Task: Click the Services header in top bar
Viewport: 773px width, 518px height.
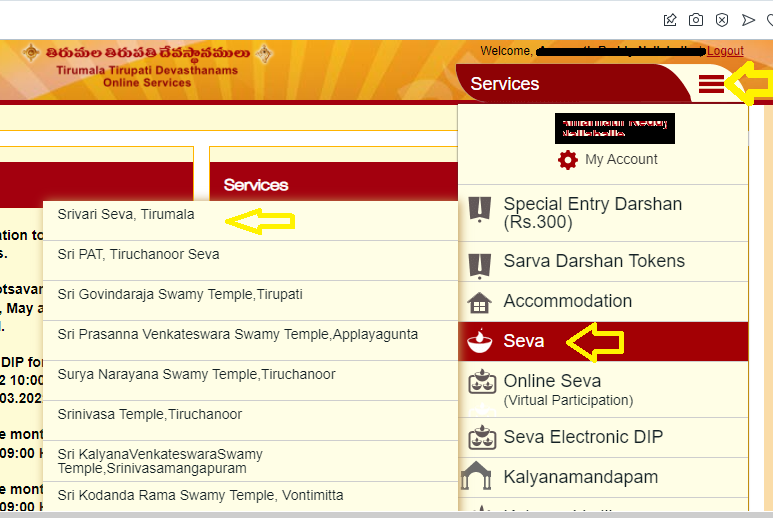Action: tap(504, 84)
